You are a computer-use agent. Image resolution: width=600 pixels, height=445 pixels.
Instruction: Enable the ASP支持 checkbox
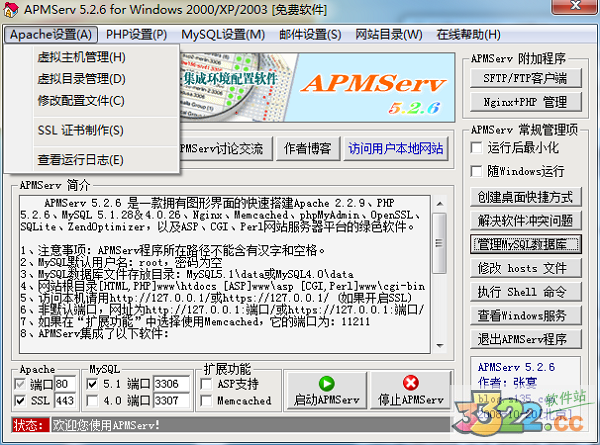206,384
